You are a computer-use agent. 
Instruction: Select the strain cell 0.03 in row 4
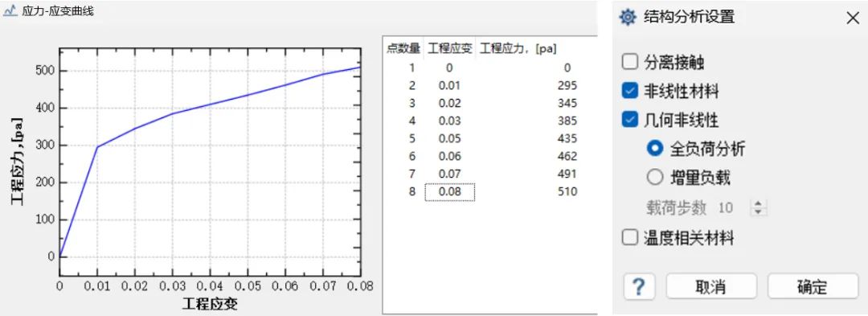point(449,121)
